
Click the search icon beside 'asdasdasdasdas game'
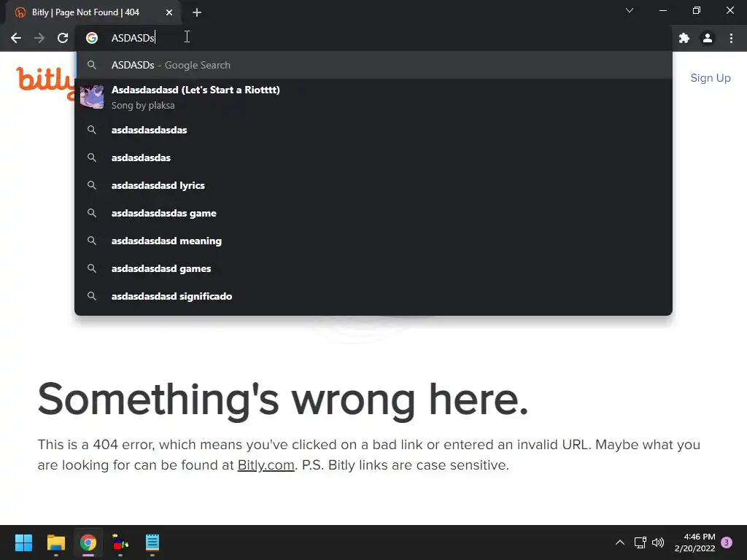tap(92, 213)
